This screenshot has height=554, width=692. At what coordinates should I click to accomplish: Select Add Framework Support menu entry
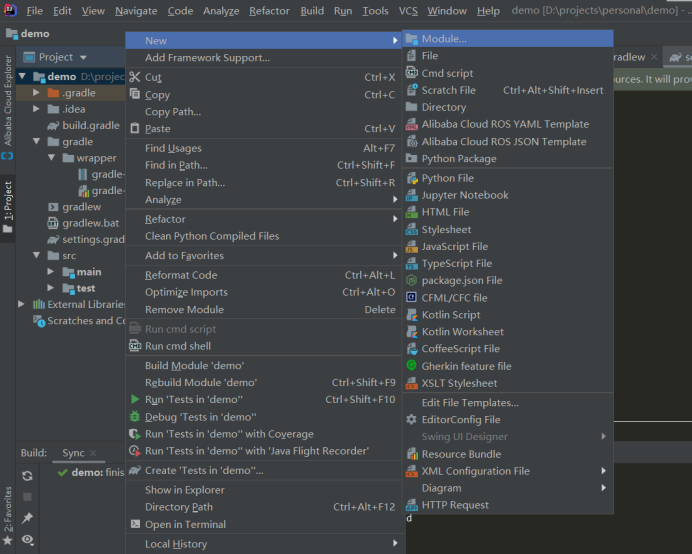pos(263,57)
